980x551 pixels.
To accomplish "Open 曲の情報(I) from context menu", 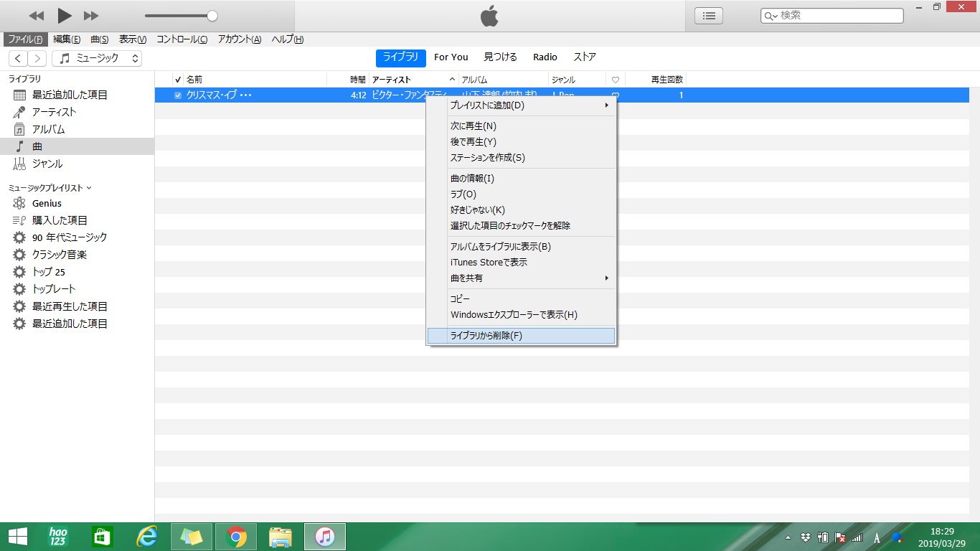I will coord(522,179).
